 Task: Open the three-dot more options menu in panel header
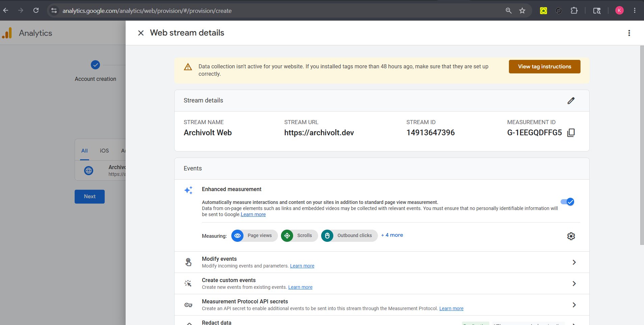tap(629, 33)
